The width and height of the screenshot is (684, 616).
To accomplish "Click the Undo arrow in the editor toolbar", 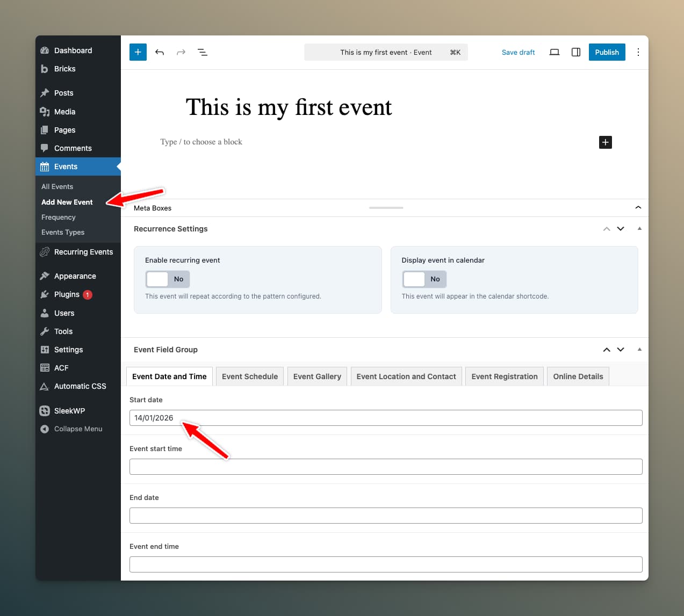I will pyautogui.click(x=160, y=52).
